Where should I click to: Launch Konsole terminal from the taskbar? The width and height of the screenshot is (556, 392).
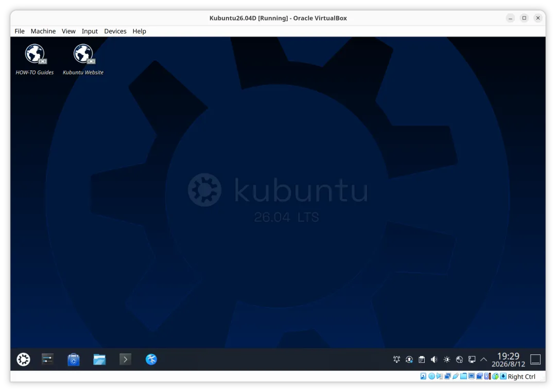click(125, 360)
